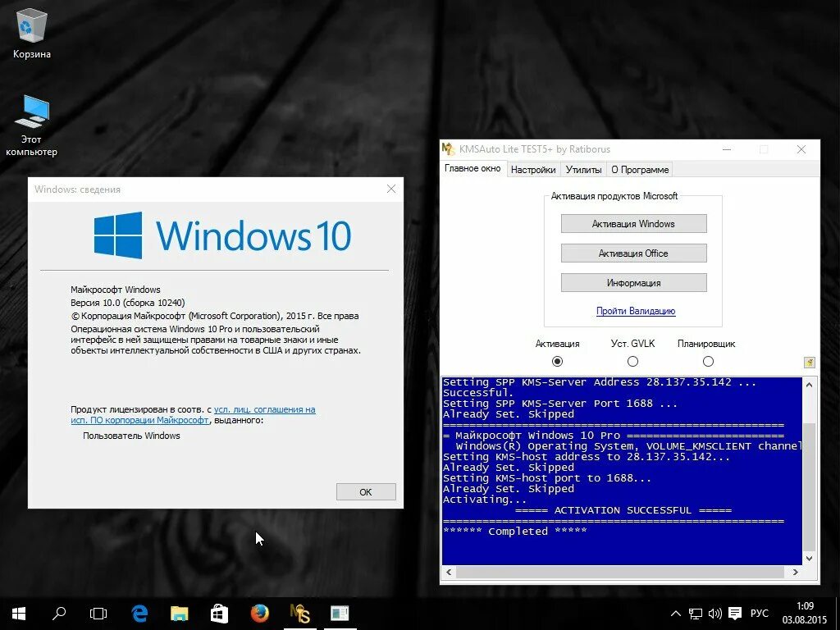Click the log's horizontal scroll left arrow
Image resolution: width=840 pixels, height=630 pixels.
point(449,572)
